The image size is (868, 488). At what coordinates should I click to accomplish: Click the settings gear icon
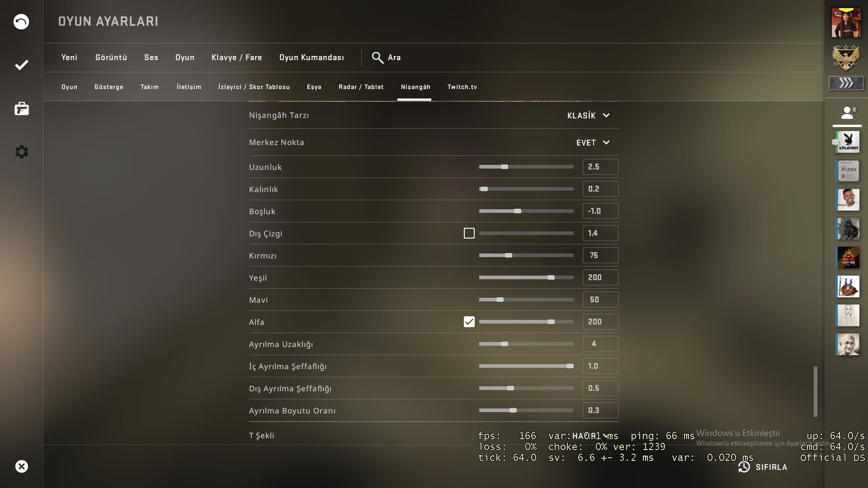(x=21, y=152)
